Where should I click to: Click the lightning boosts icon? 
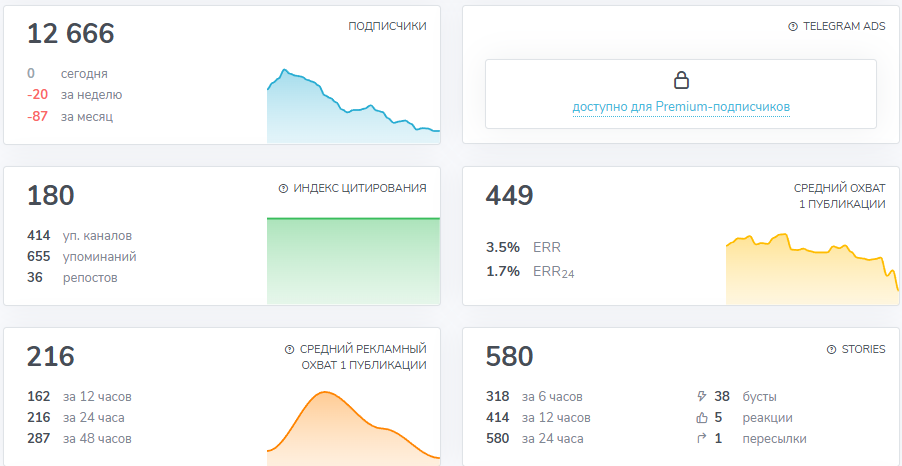coord(700,396)
